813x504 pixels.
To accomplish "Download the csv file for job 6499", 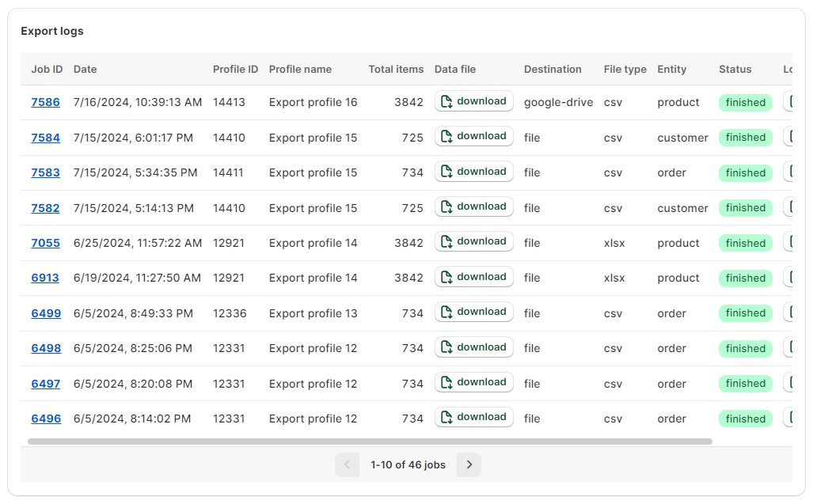I will tap(473, 312).
